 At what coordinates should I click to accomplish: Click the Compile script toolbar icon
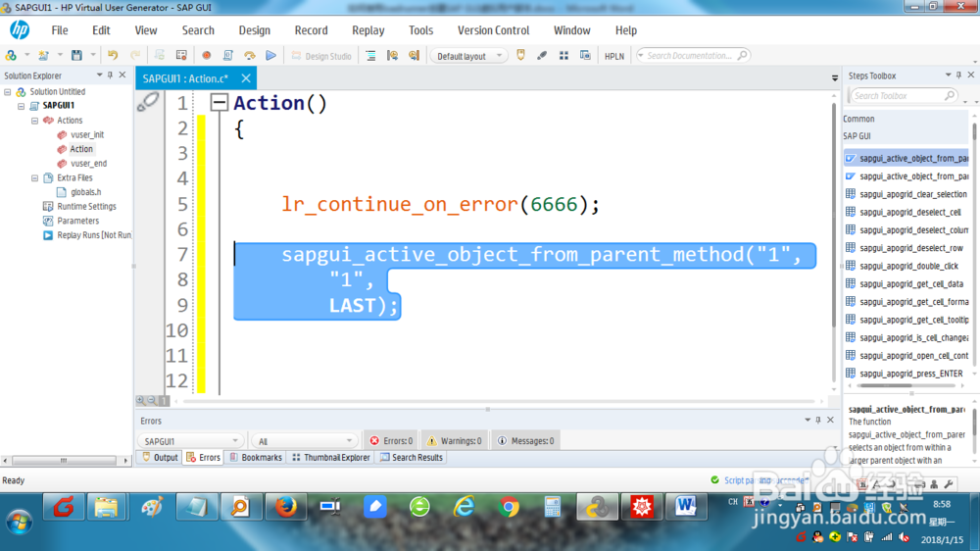tap(228, 56)
